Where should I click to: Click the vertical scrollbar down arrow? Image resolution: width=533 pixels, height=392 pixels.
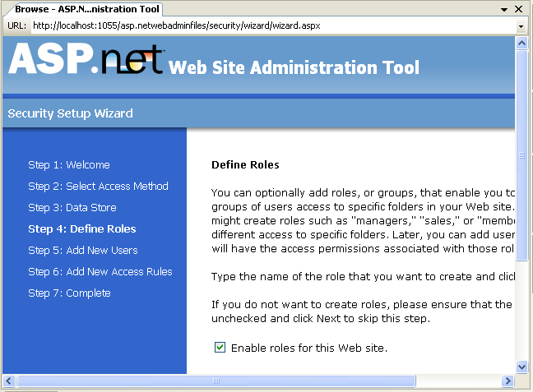pos(521,367)
